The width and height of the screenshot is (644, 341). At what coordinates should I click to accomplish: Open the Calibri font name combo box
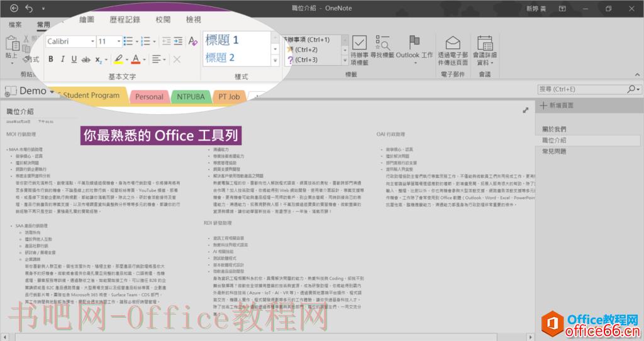[70, 41]
